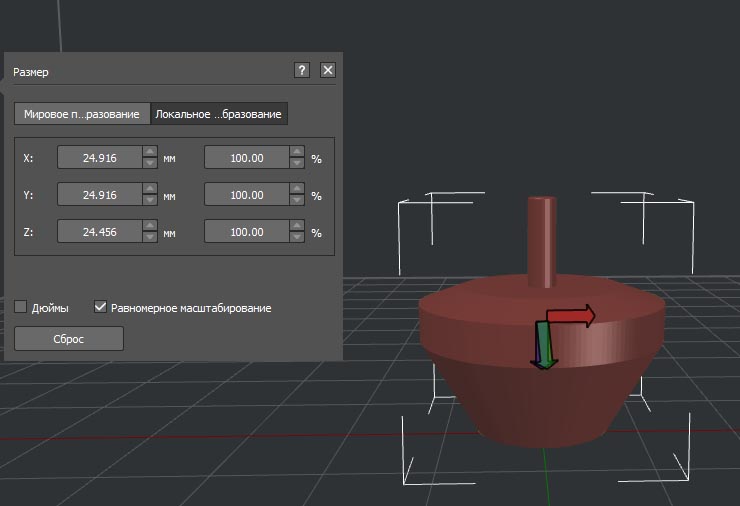Viewport: 740px width, 506px height.
Task: Toggle Равномерное масштабирование checkbox
Action: click(x=100, y=307)
